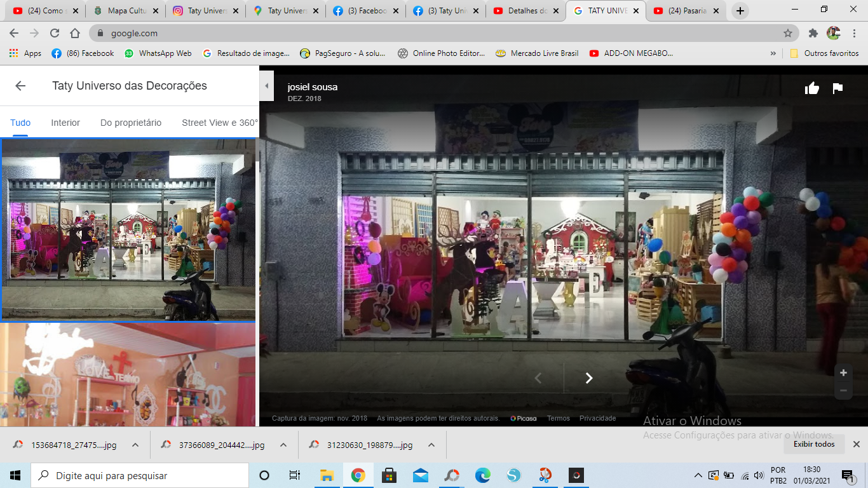This screenshot has height=488, width=868.
Task: Open the Privacidade link
Action: click(x=597, y=418)
